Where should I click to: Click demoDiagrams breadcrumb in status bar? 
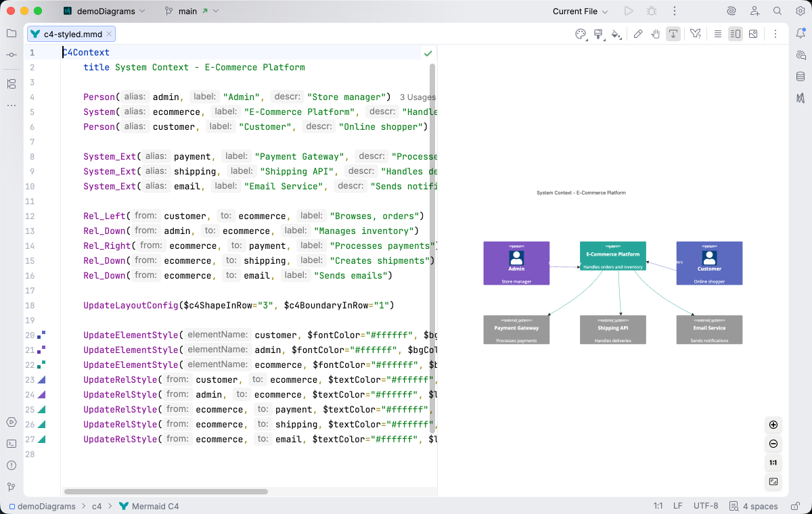point(42,506)
